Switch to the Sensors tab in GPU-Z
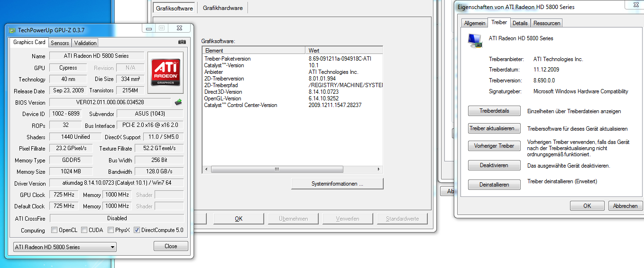The image size is (644, 268). [x=60, y=43]
